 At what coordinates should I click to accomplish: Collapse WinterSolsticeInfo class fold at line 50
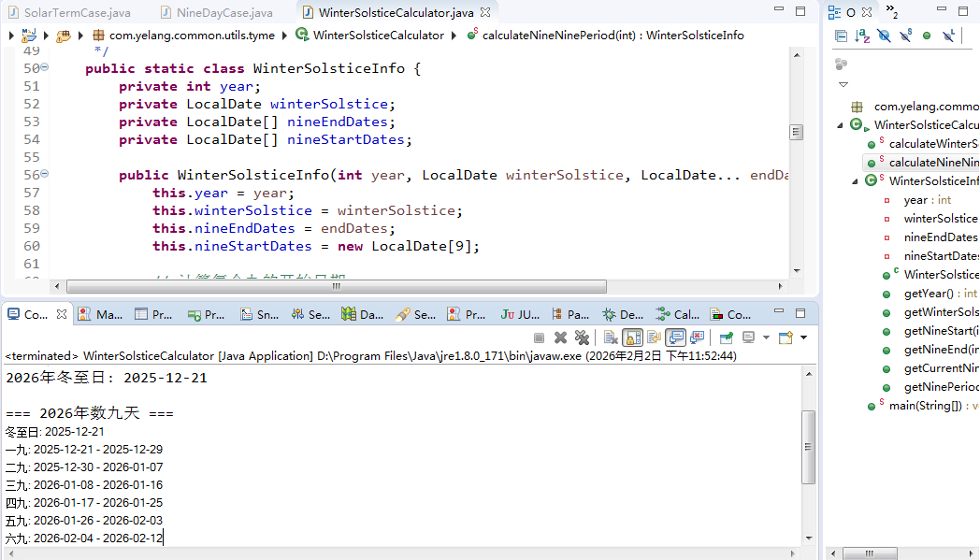tap(44, 67)
